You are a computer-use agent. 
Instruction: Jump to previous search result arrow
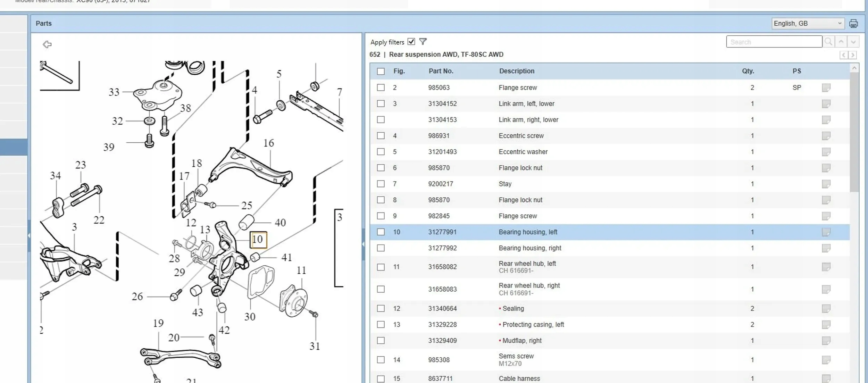point(841,42)
